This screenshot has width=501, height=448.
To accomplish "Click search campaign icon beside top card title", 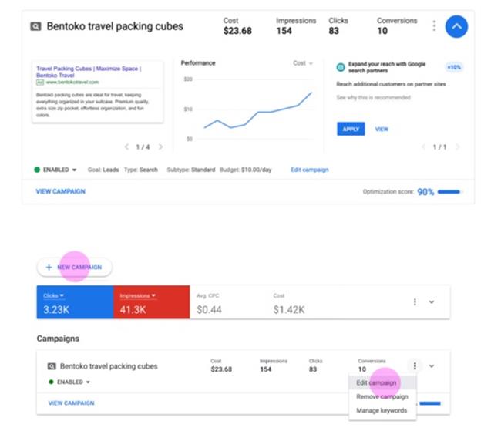I will (35, 26).
